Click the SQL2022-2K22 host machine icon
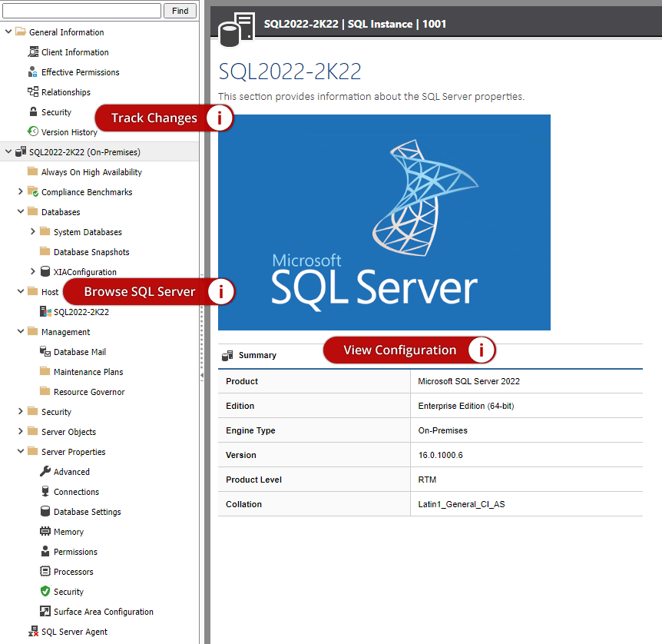Viewport: 662px width, 644px height. pyautogui.click(x=45, y=311)
